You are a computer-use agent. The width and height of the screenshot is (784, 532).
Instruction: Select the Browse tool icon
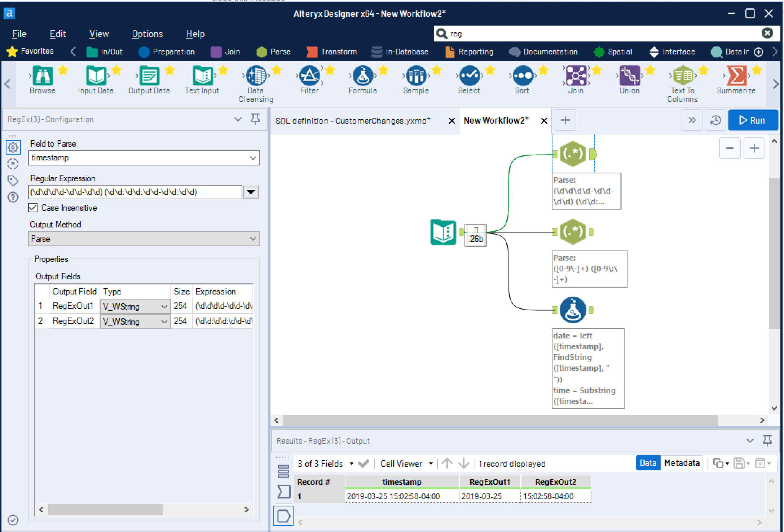point(43,76)
